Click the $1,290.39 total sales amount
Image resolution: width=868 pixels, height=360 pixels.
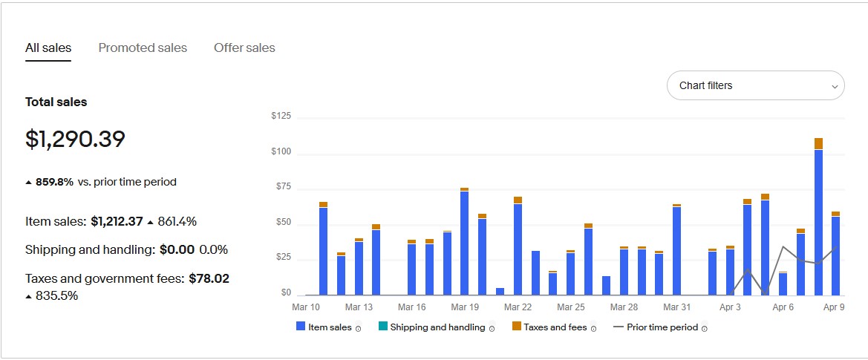tap(75, 140)
